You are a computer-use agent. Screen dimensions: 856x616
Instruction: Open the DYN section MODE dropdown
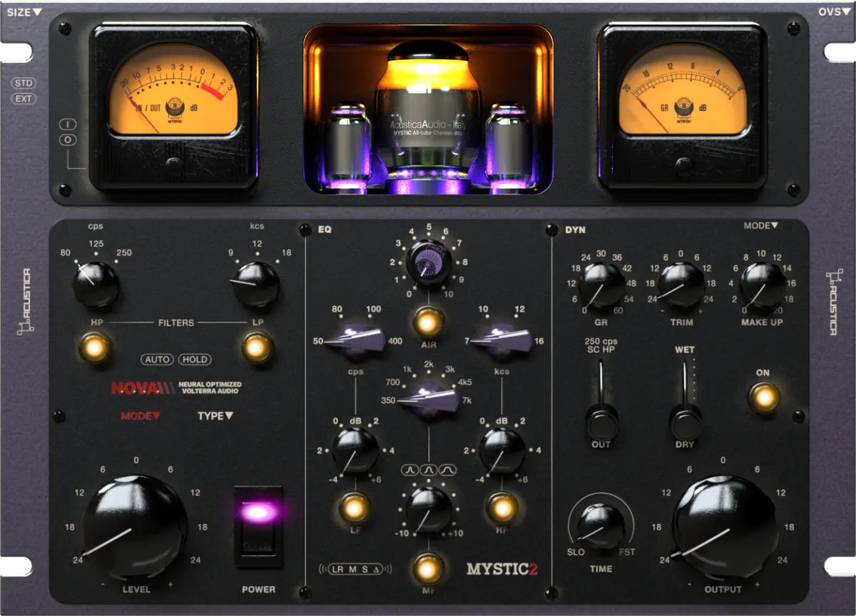760,225
